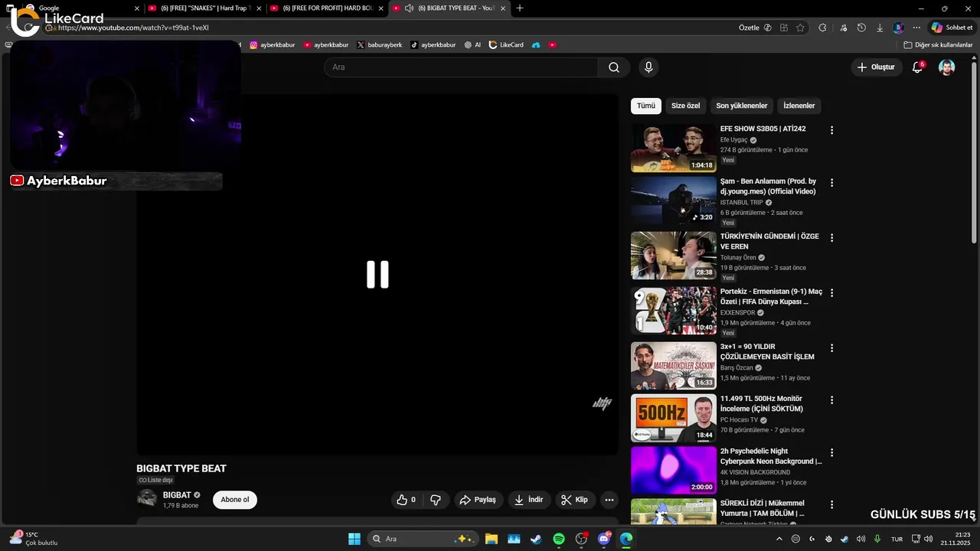Viewport: 980px width, 551px height.
Task: Open a new browser tab
Action: 520,8
